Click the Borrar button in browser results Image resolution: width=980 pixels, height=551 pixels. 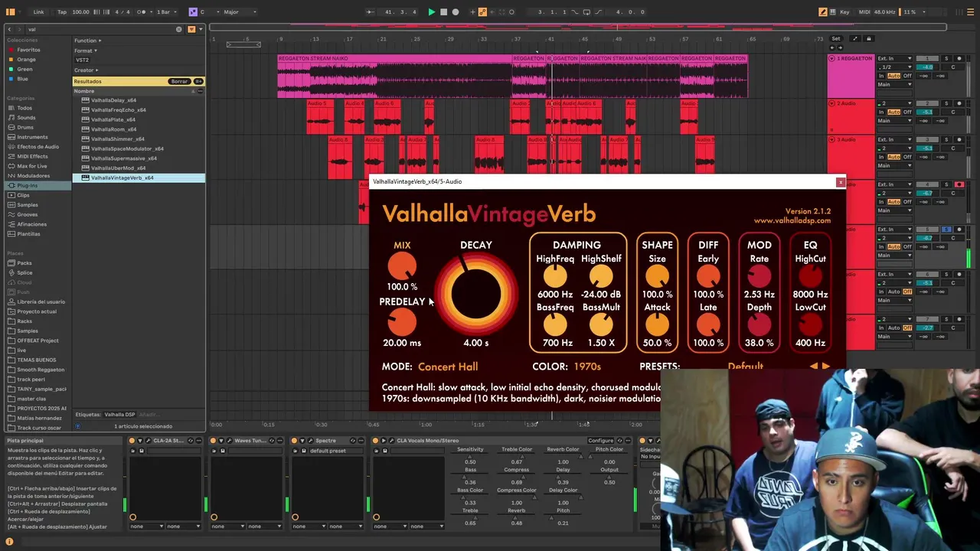[x=179, y=81]
